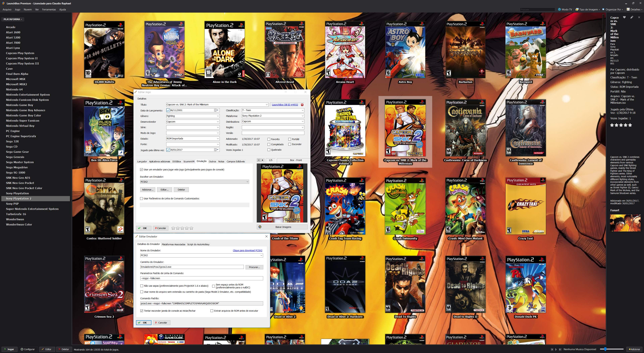644x353 pixels.
Task: Show previous image with left arrow
Action: point(259,160)
